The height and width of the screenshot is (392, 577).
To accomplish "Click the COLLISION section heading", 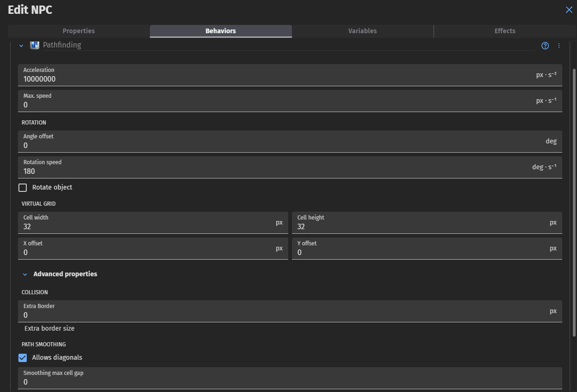I will [x=35, y=292].
